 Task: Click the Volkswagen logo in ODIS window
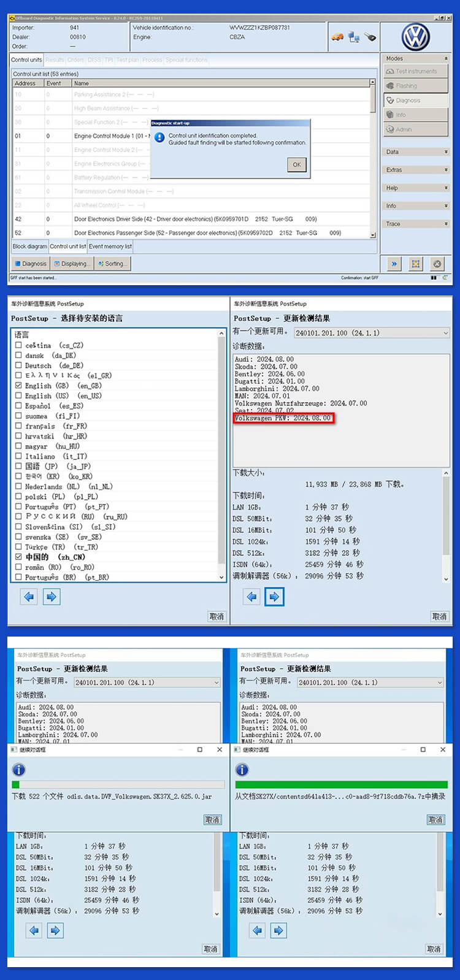pyautogui.click(x=416, y=37)
